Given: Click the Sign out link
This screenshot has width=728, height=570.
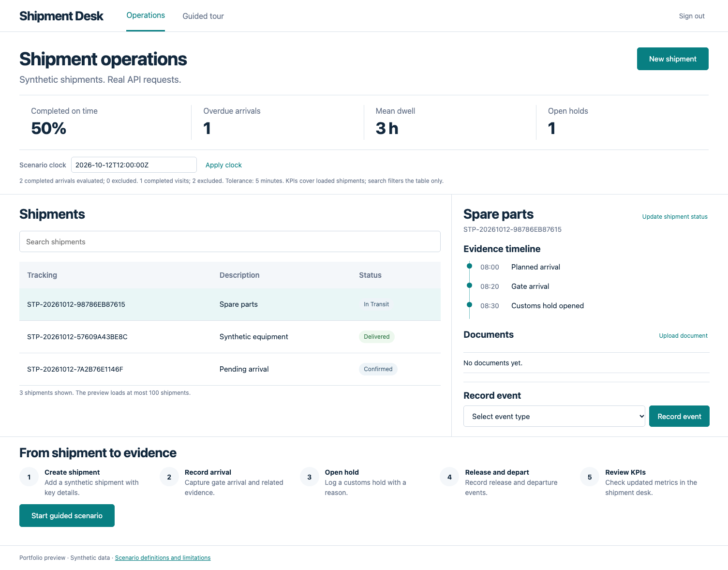Looking at the screenshot, I should [692, 16].
